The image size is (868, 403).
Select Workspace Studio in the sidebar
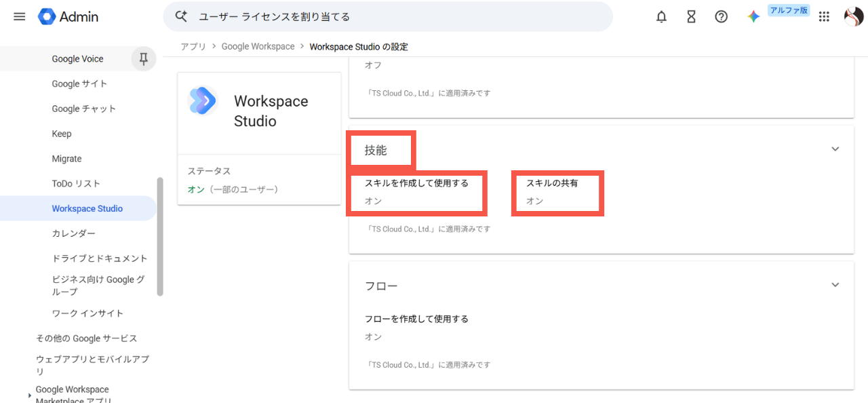tap(78, 208)
